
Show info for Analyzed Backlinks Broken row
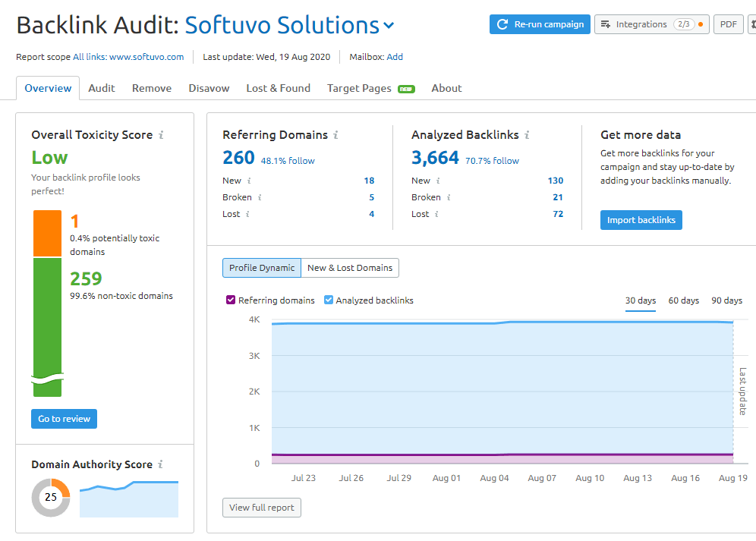point(449,197)
